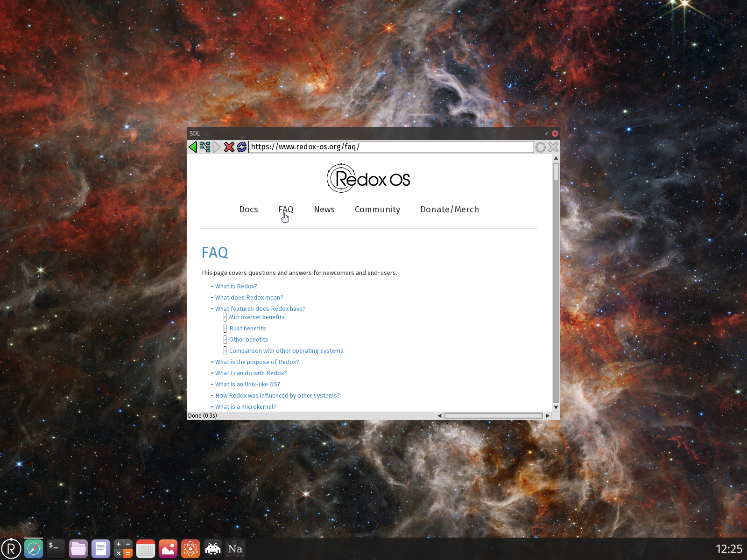Click the Redox OS logo on the page
This screenshot has width=747, height=560.
pos(368,178)
